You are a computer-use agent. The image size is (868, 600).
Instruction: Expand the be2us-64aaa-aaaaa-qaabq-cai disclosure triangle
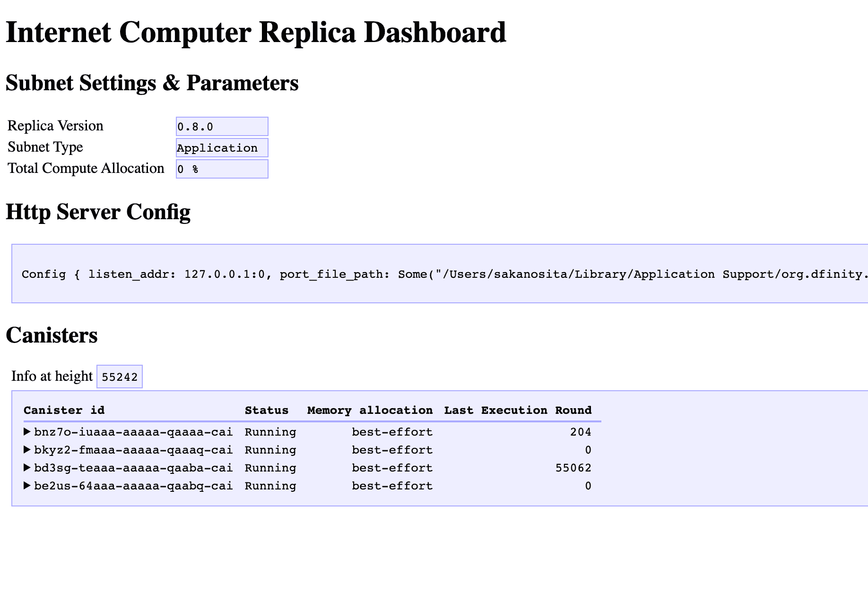click(27, 486)
